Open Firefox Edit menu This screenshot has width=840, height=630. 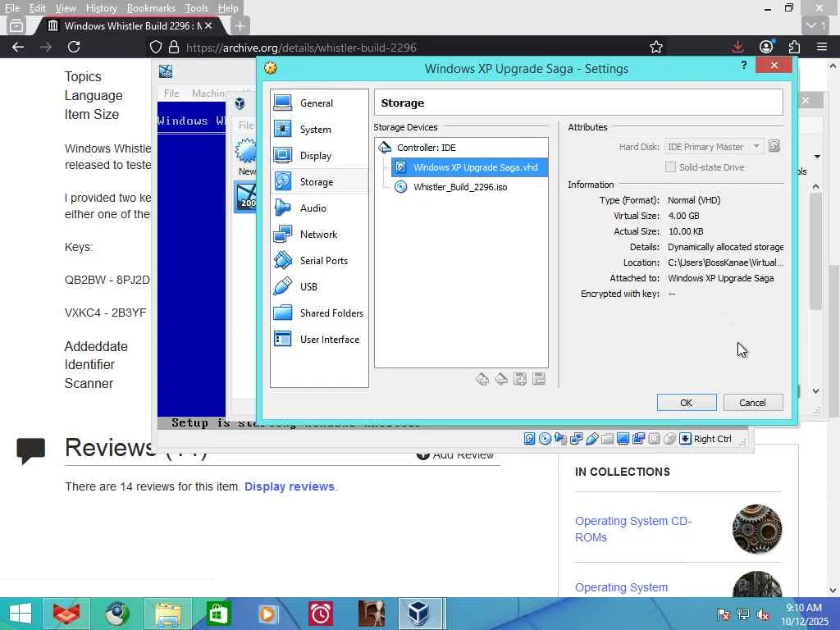tap(37, 8)
